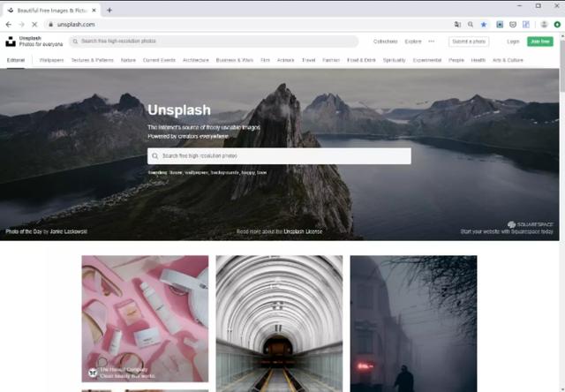Click the hero search photos field

(279, 156)
